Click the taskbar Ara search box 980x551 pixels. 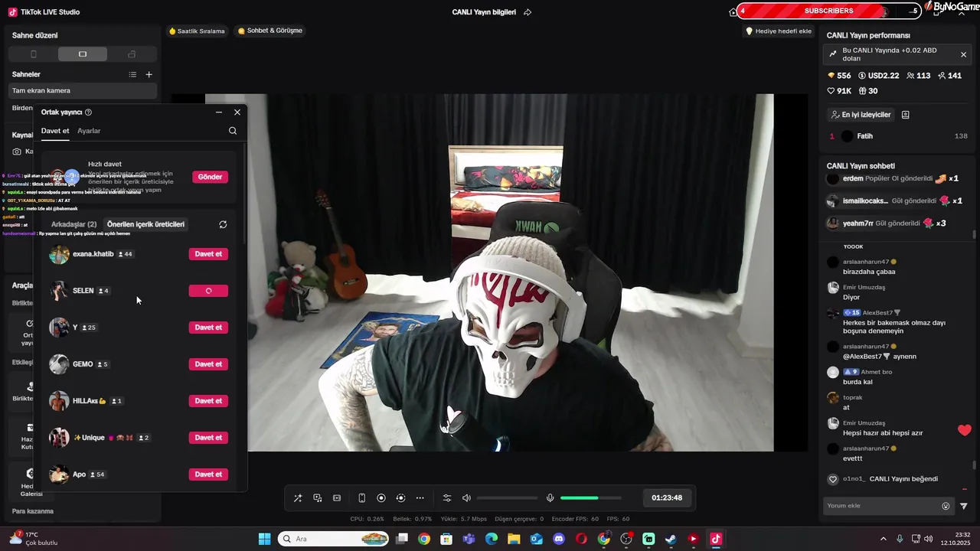click(x=335, y=539)
